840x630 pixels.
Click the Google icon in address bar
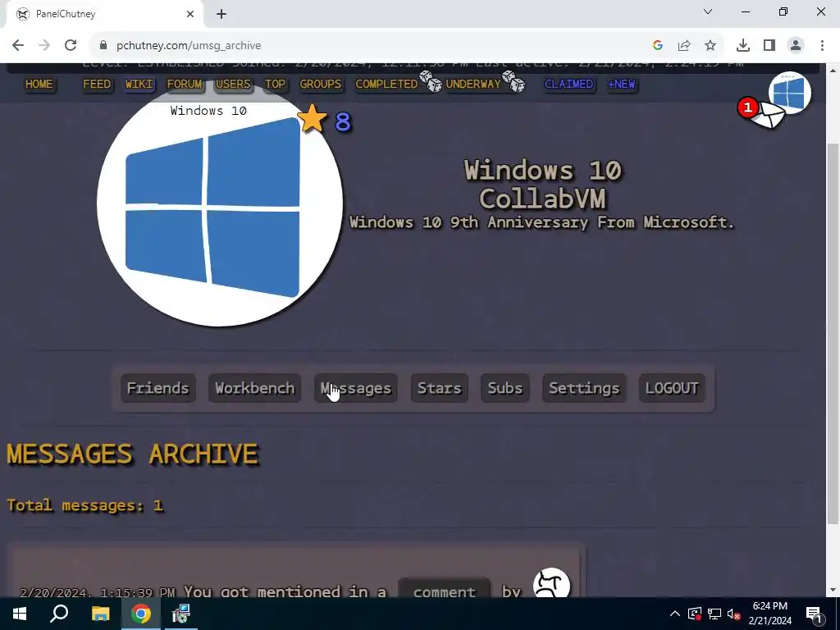coord(658,46)
